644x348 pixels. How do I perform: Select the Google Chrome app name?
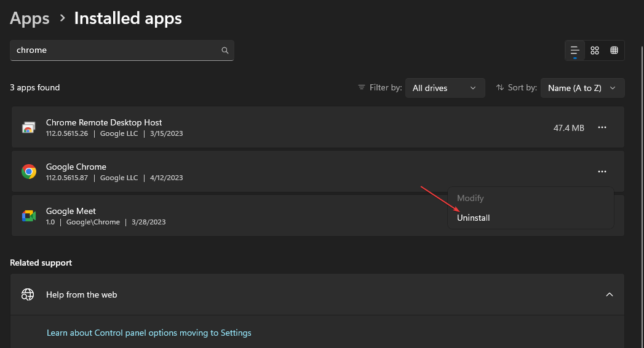76,167
